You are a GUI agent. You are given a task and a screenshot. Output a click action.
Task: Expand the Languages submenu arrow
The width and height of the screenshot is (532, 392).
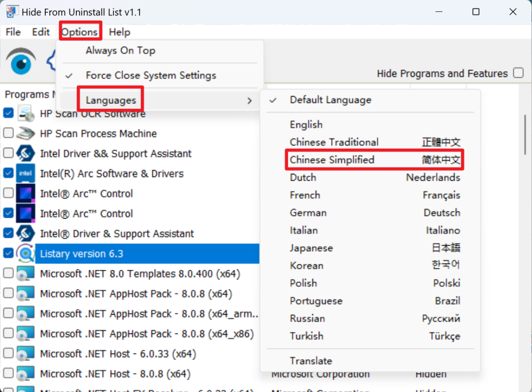click(x=249, y=101)
